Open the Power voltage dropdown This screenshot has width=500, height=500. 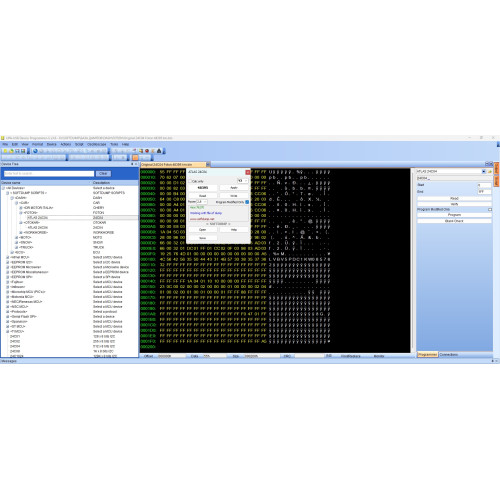coord(202,202)
